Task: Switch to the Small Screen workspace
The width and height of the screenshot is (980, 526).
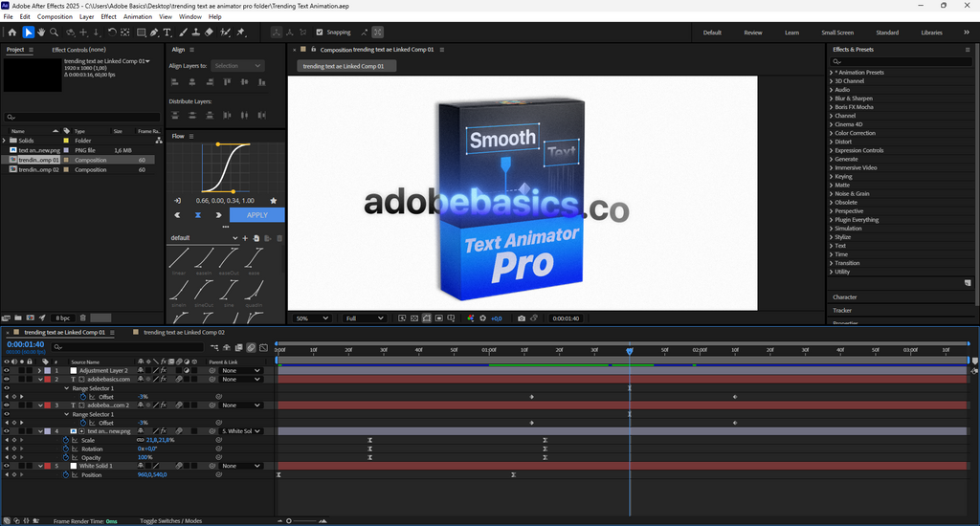Action: [x=836, y=33]
